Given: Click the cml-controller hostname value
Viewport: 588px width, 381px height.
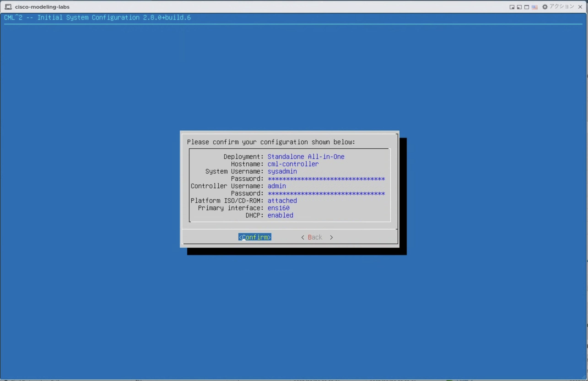Looking at the screenshot, I should click(x=293, y=164).
